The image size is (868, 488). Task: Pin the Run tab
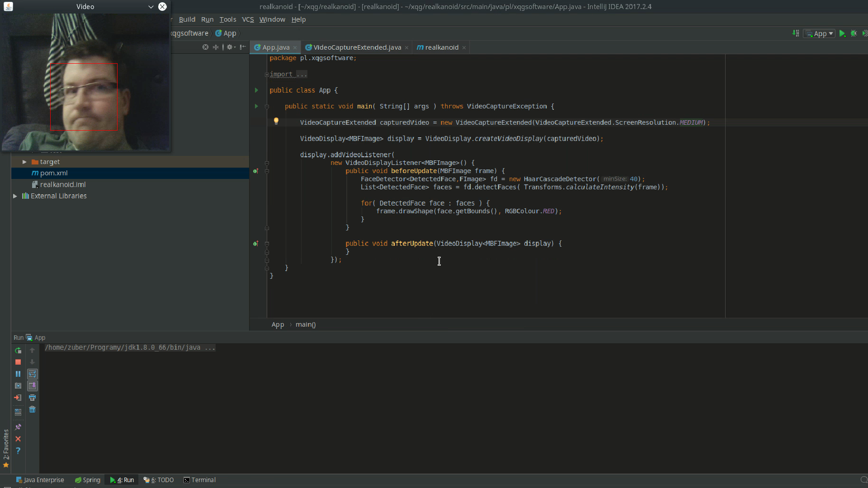tap(18, 427)
